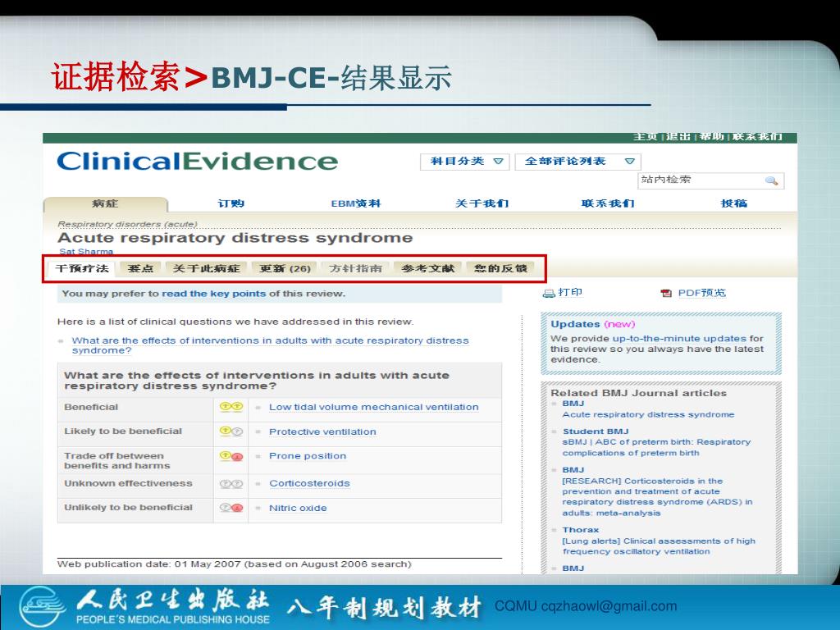The image size is (840, 630).
Task: Click the 帮助 link in top bar
Action: point(711,137)
